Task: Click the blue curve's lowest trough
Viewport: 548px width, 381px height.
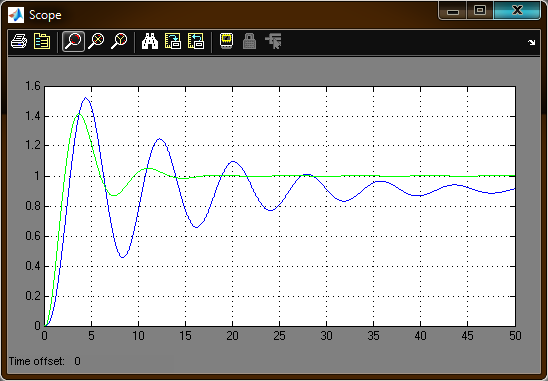Action: pos(123,258)
